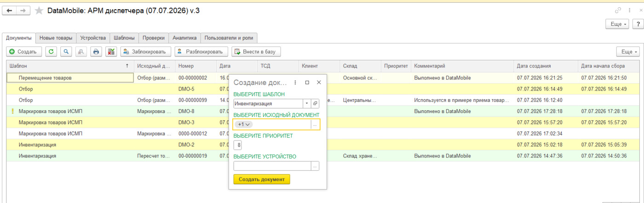Click the Разблокировать button
644x203 pixels.
201,52
